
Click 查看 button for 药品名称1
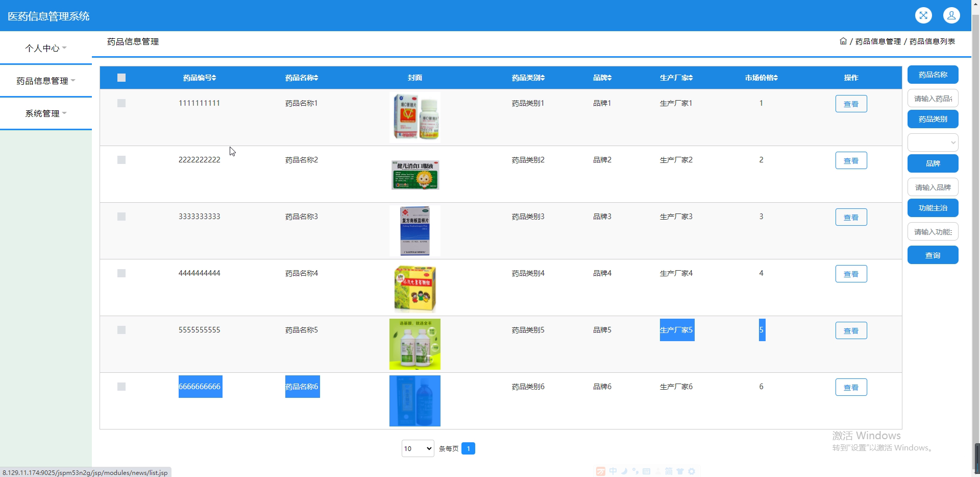tap(851, 104)
